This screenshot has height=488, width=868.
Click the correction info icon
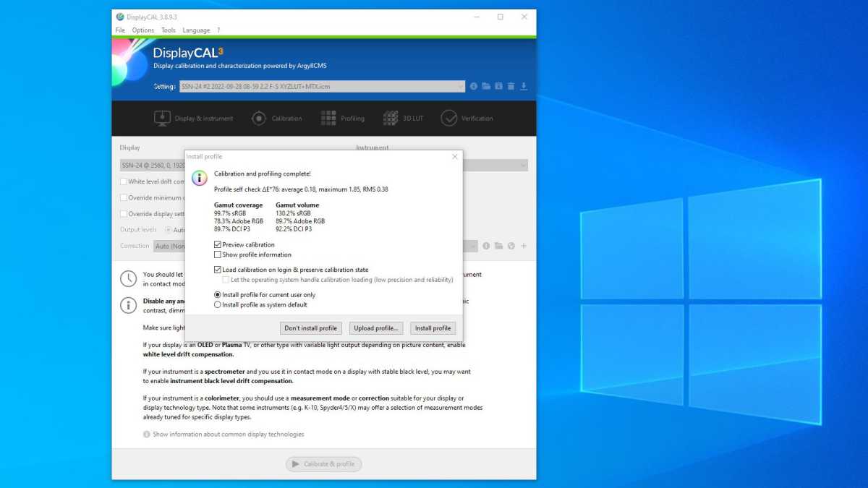point(487,246)
